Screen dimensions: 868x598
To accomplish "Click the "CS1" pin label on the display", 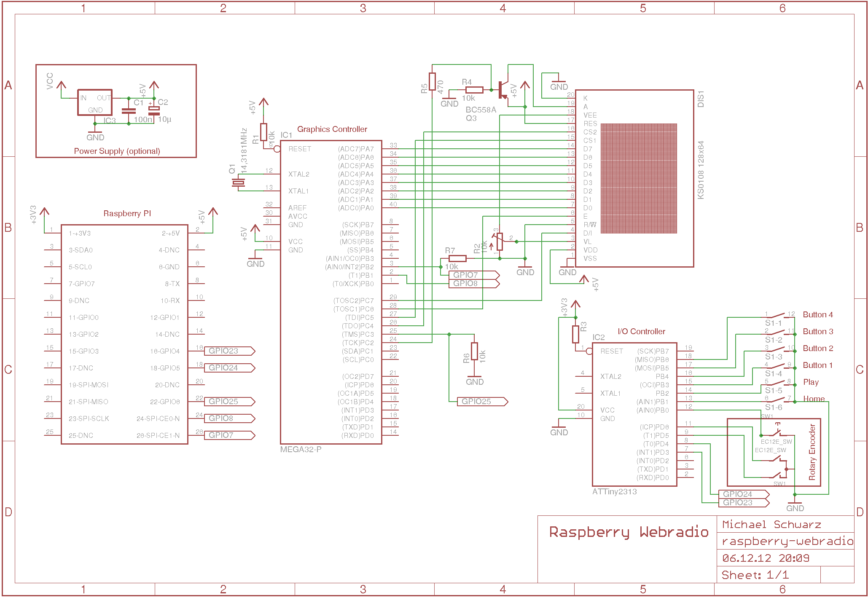I will 590,141.
